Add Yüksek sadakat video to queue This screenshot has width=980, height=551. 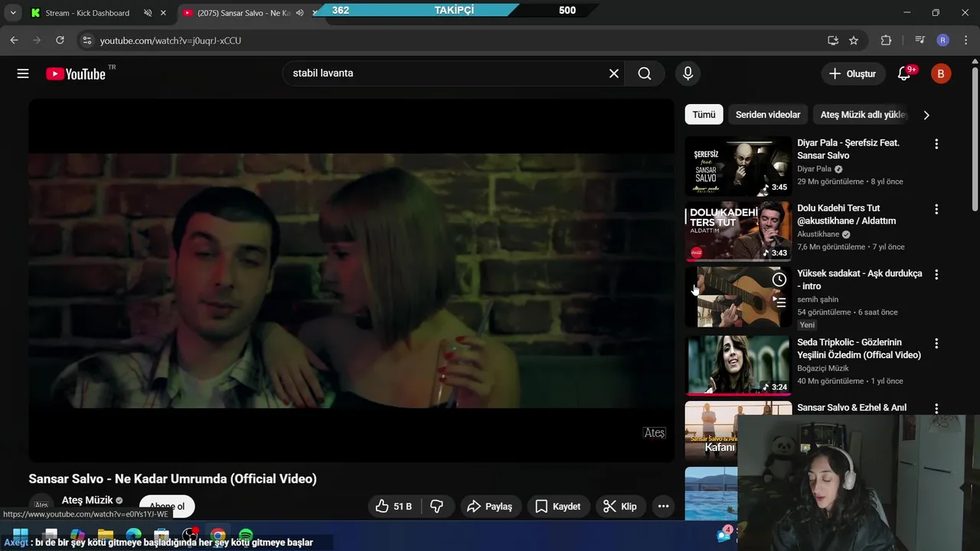pos(779,302)
